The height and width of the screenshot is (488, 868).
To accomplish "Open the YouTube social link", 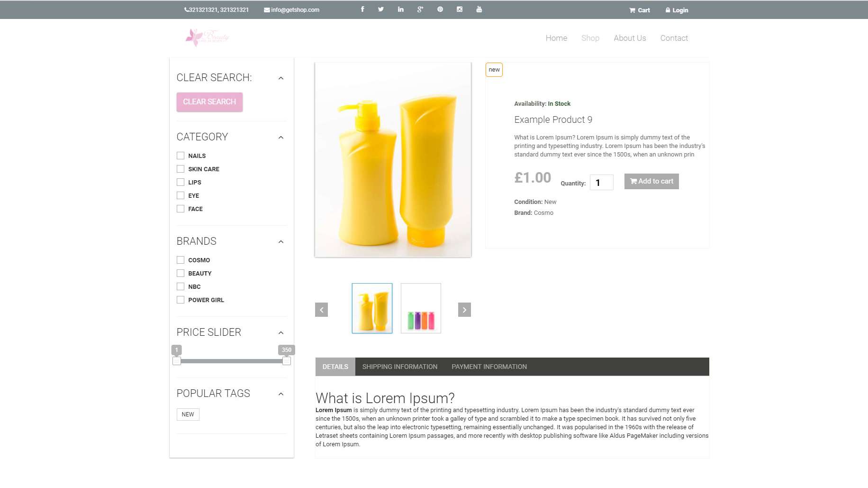I will (x=479, y=9).
